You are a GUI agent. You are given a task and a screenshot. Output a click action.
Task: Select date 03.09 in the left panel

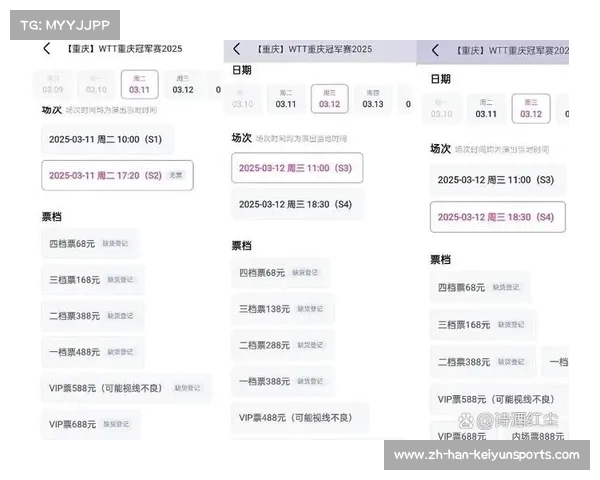tap(53, 85)
